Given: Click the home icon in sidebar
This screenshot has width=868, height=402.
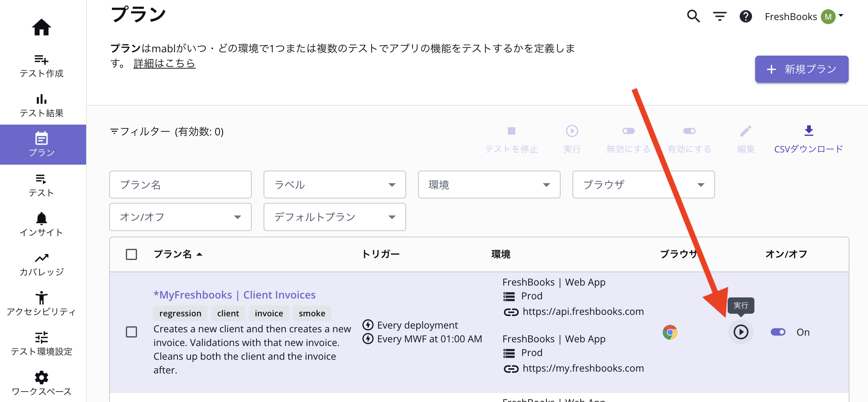Looking at the screenshot, I should (41, 27).
